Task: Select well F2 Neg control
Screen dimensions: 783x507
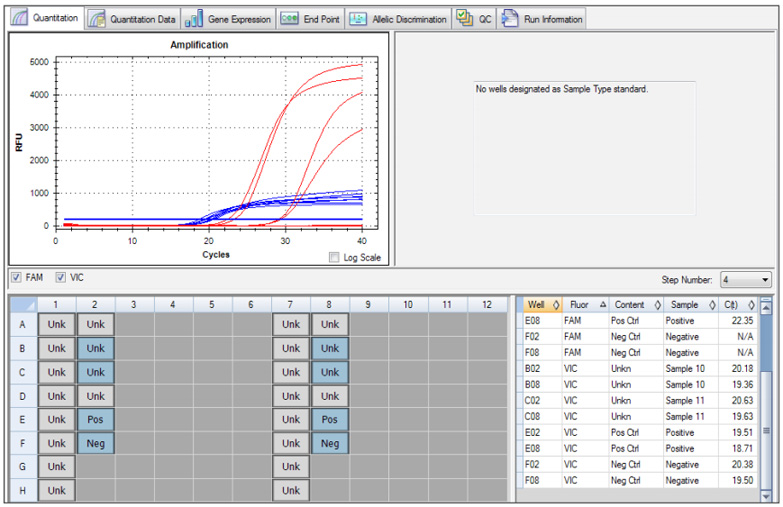Action: tap(95, 443)
